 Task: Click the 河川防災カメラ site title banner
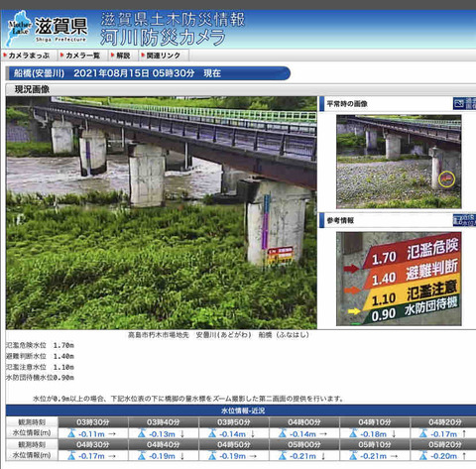click(163, 38)
